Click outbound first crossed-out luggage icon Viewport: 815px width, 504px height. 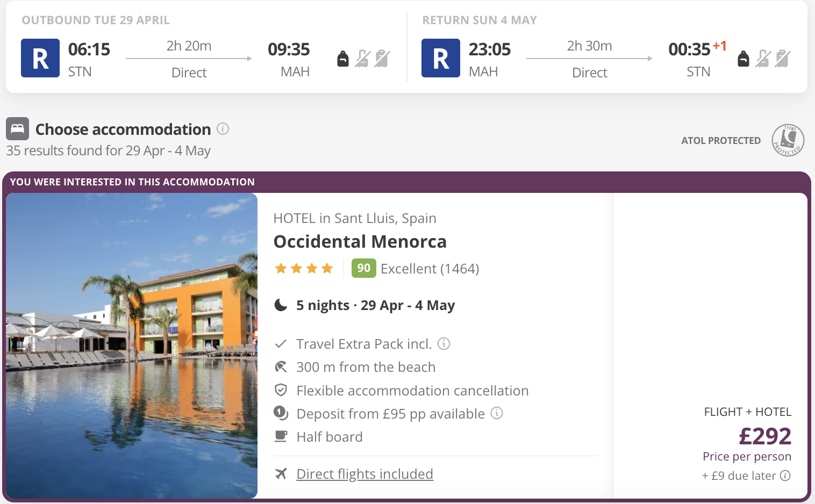pyautogui.click(x=363, y=59)
